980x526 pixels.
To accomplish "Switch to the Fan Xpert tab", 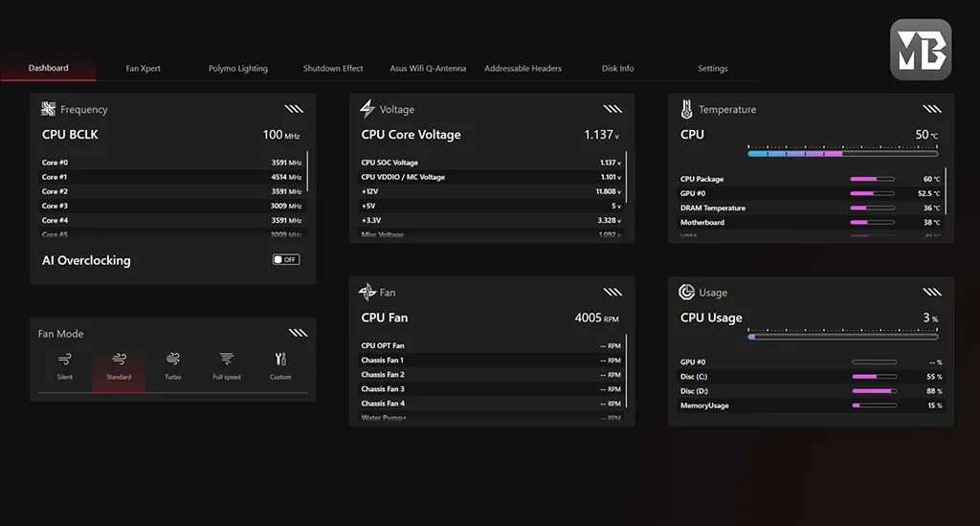I will (x=144, y=69).
